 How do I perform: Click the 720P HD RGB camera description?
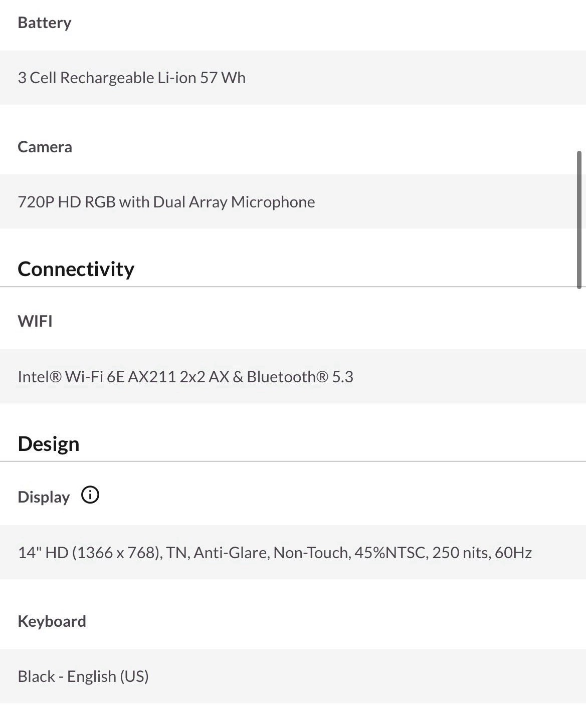pyautogui.click(x=166, y=202)
